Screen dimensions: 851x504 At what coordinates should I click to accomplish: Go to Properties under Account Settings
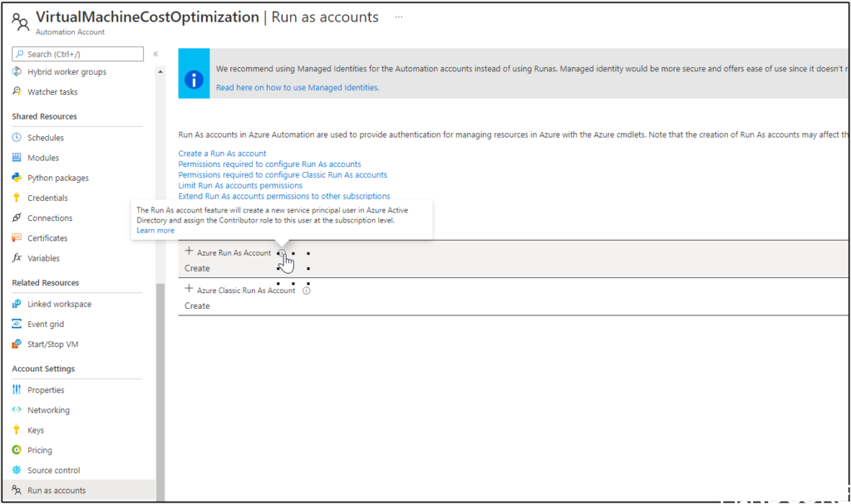(x=47, y=390)
